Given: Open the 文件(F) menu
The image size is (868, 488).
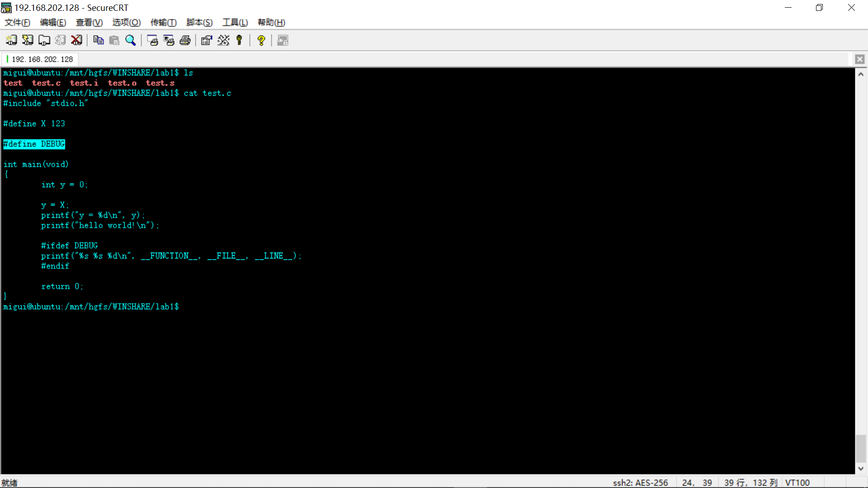Looking at the screenshot, I should pos(17,22).
